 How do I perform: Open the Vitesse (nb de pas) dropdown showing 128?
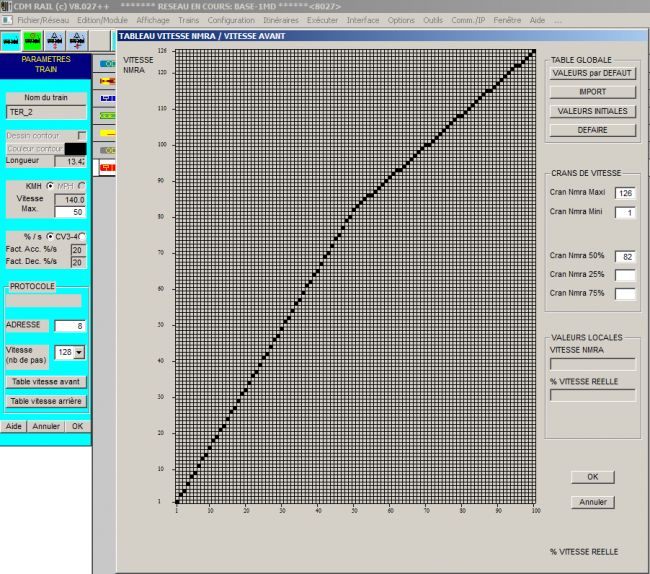click(x=79, y=352)
